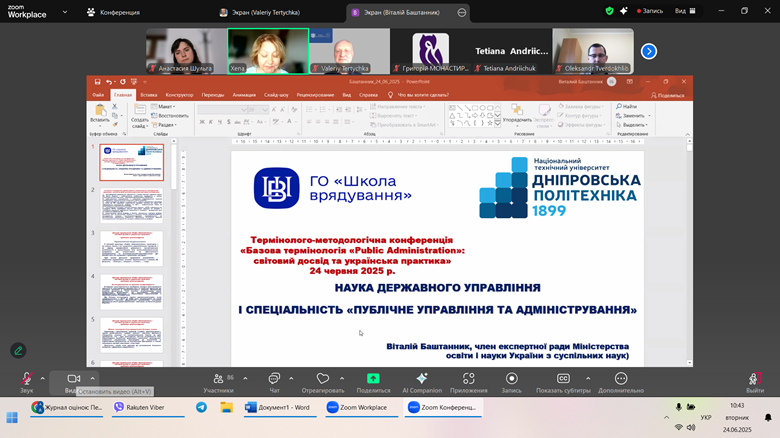Click options circle on Віталій Баштанник screen tab

462,12
